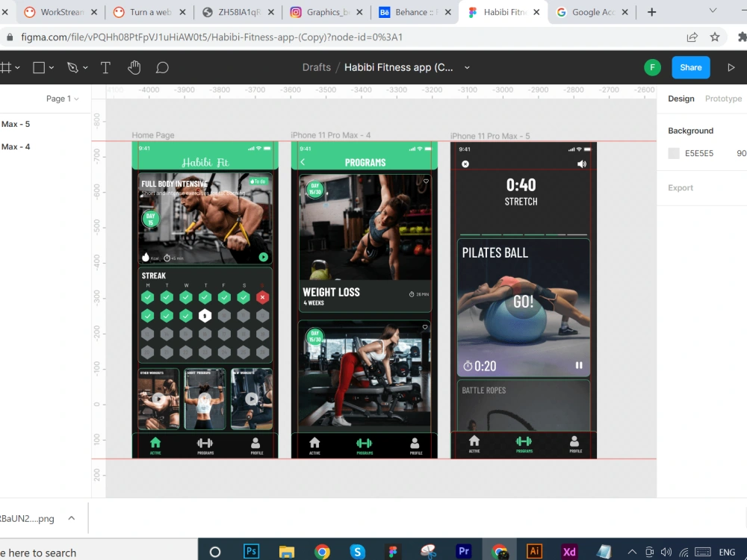Click the lock icon in address bar
The height and width of the screenshot is (560, 747).
[x=10, y=37]
